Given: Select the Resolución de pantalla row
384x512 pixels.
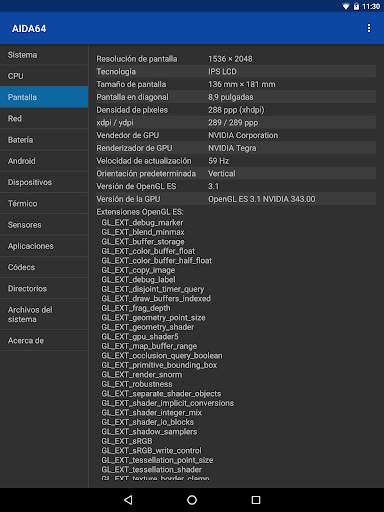Looking at the screenshot, I should (236, 59).
